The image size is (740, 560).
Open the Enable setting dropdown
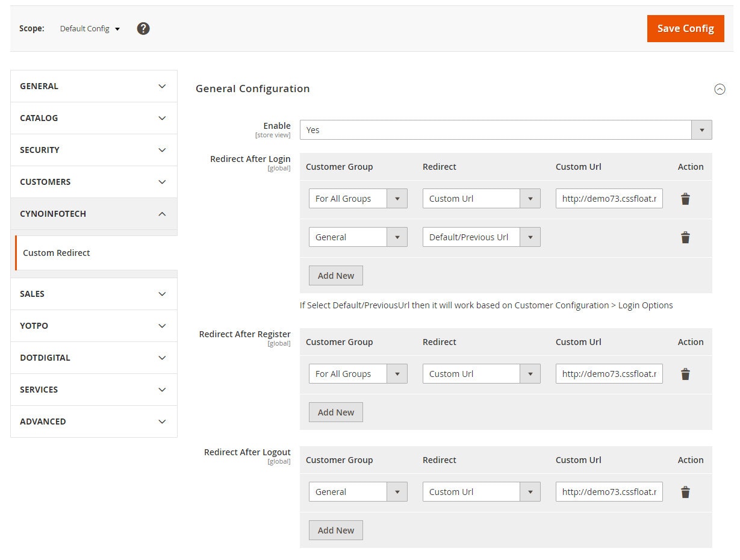701,129
